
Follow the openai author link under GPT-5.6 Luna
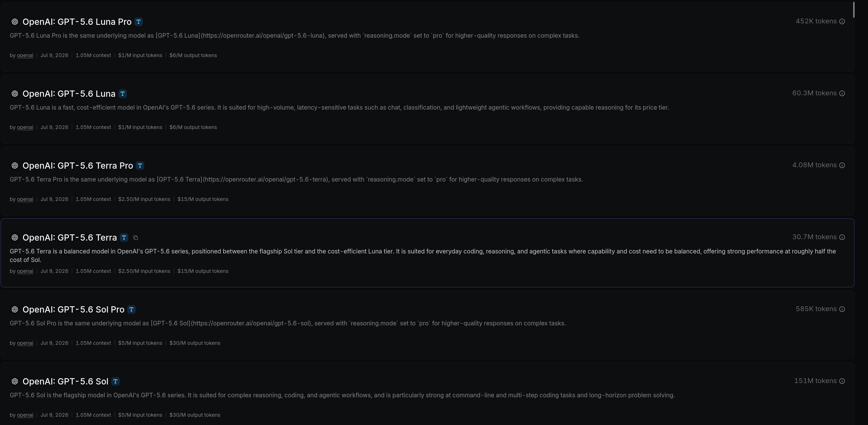pyautogui.click(x=25, y=127)
